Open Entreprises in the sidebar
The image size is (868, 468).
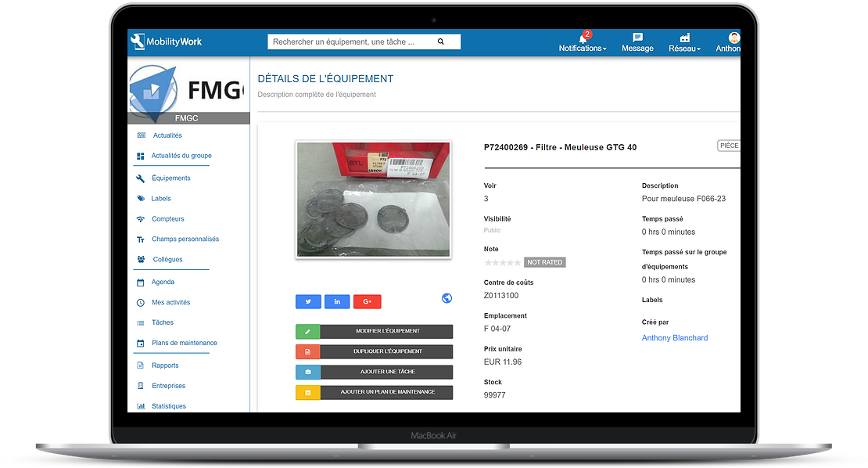pos(169,386)
